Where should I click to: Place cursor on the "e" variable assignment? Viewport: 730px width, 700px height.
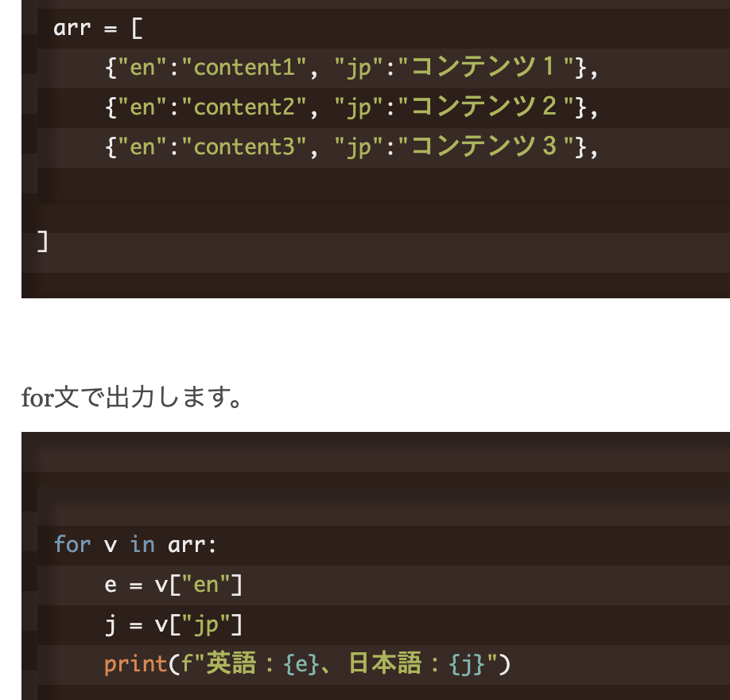click(x=111, y=585)
